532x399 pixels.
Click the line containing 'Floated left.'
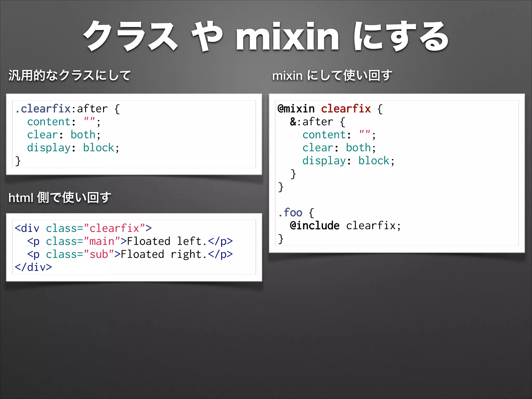pyautogui.click(x=130, y=241)
